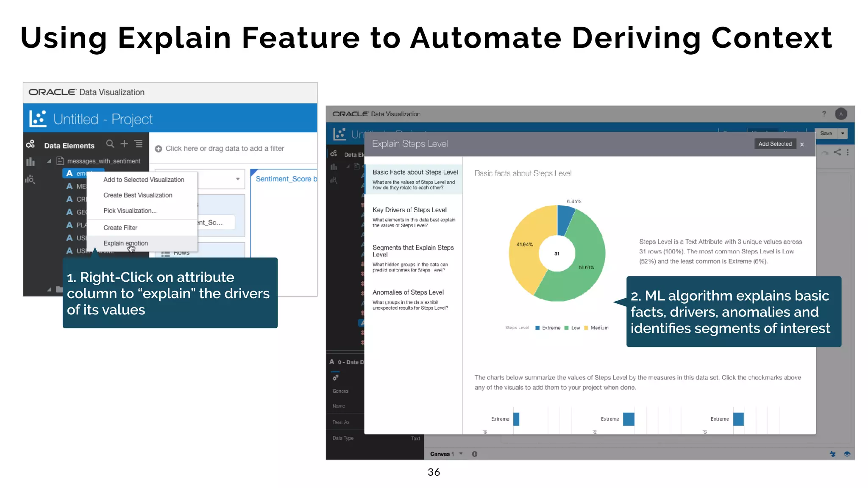Select the Canvas 1 tab
The image size is (868, 488).
(442, 454)
